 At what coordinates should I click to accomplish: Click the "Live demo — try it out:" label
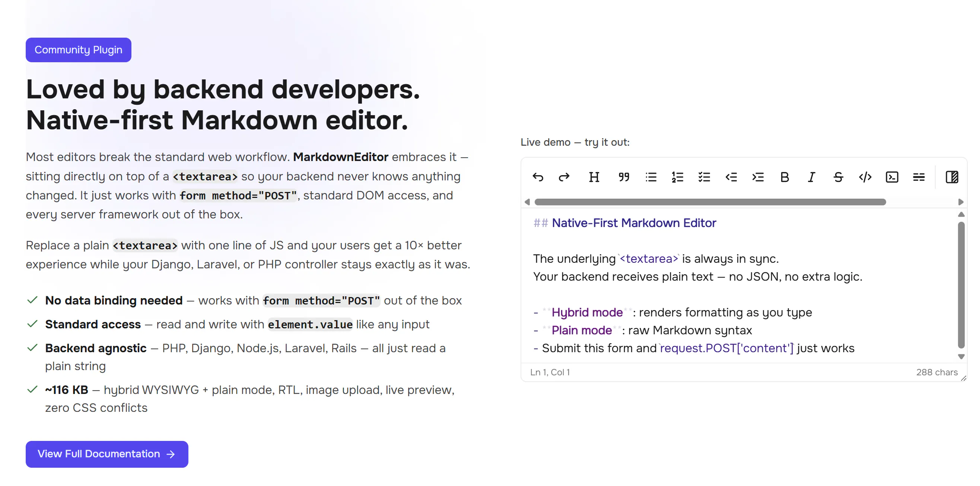click(575, 142)
